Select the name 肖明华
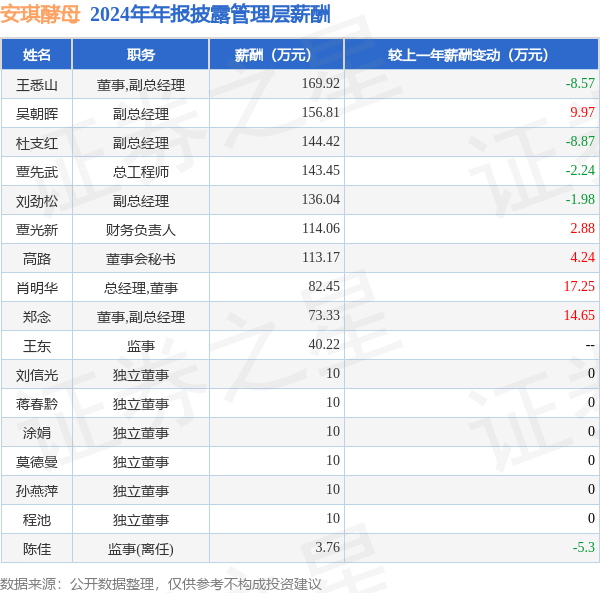 pos(37,288)
